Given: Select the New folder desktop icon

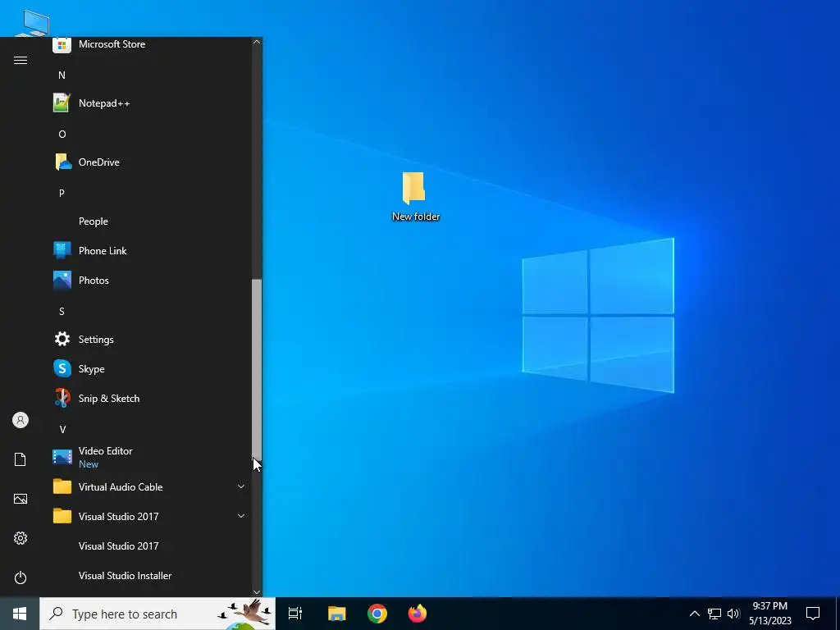Looking at the screenshot, I should (415, 196).
